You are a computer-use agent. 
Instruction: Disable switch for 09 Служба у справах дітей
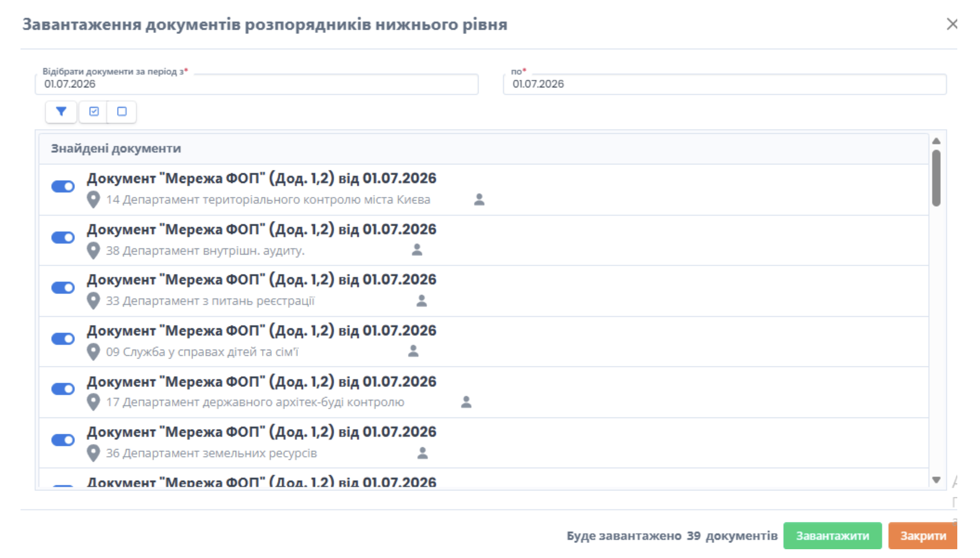point(63,339)
